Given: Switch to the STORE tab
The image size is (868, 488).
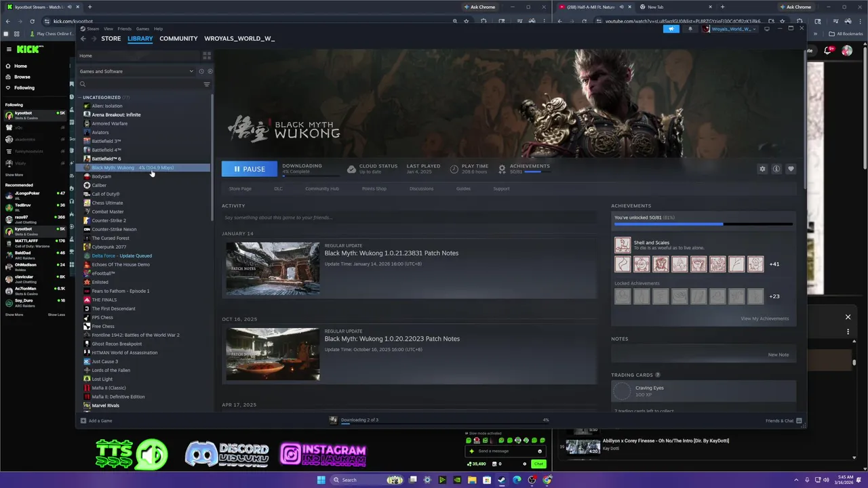Looking at the screenshot, I should 111,39.
